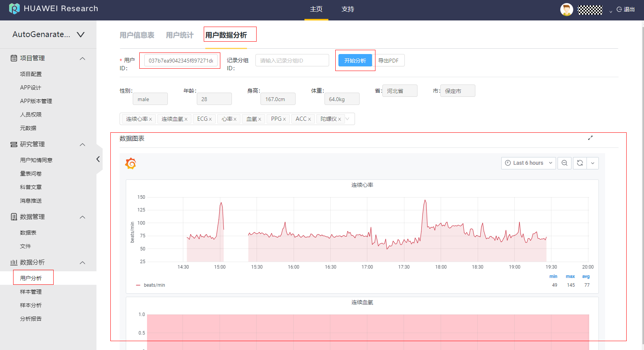
Task: Click the 记录分组ID input field
Action: pos(292,61)
